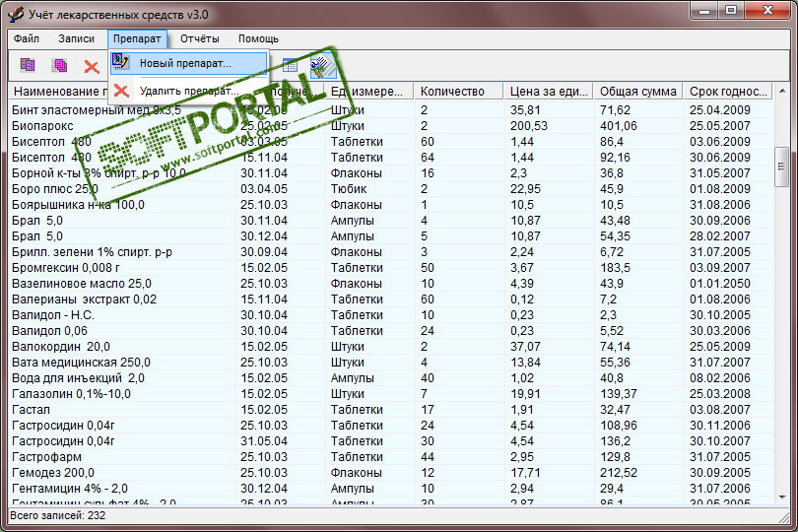Select the Биопарокс row
Viewport: 798px width, 532px height.
pyautogui.click(x=391, y=126)
